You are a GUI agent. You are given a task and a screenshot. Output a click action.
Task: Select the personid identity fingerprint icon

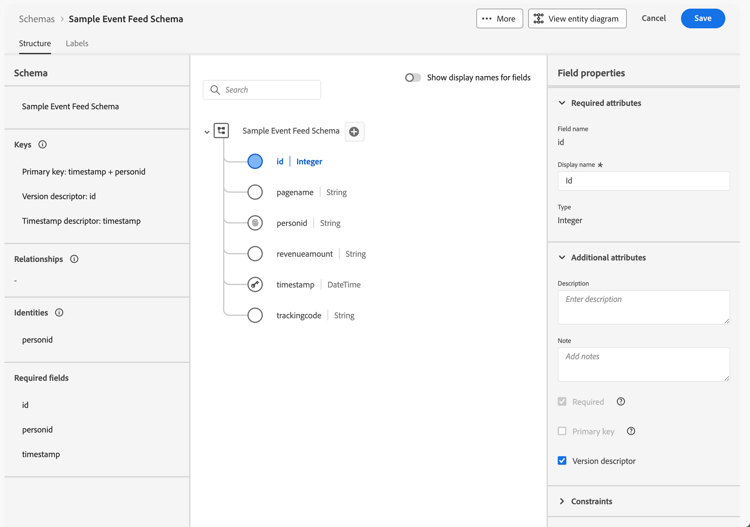point(255,223)
